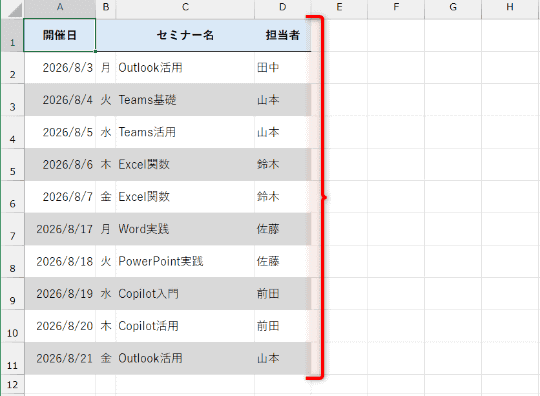Select column A header
Image resolution: width=540 pixels, height=396 pixels.
point(60,8)
